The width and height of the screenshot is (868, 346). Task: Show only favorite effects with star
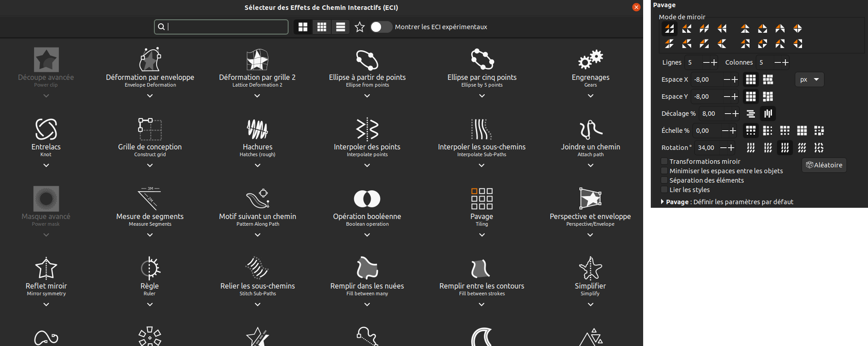click(x=359, y=27)
